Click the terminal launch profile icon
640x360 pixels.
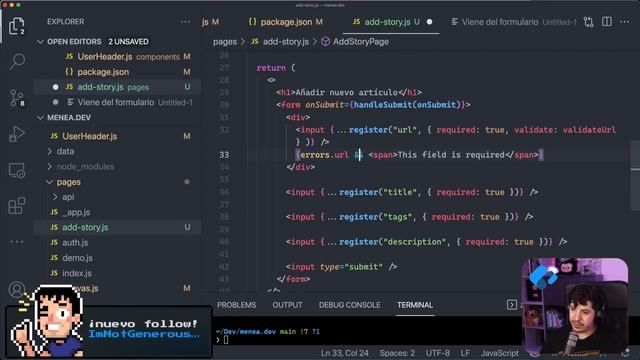tap(512, 304)
